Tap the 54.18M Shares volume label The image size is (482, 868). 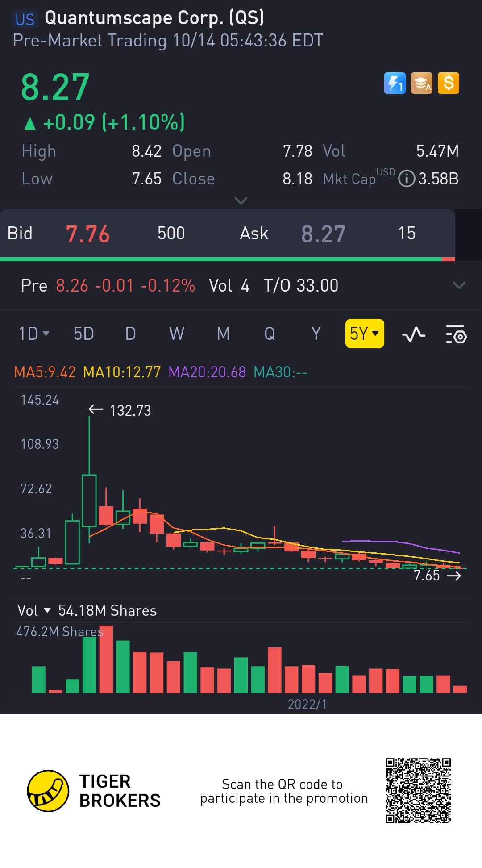click(x=108, y=610)
